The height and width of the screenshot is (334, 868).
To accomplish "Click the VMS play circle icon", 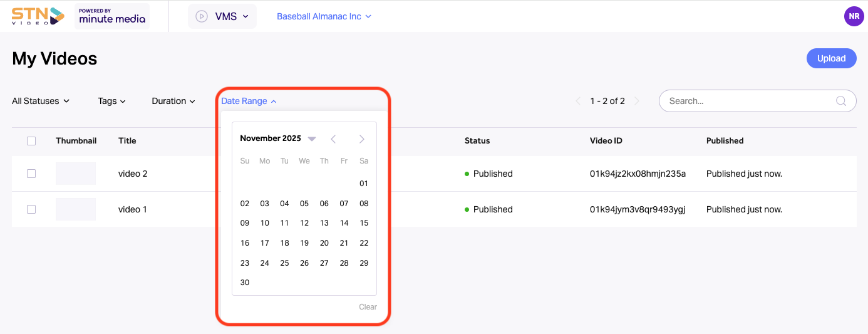I will pos(202,16).
